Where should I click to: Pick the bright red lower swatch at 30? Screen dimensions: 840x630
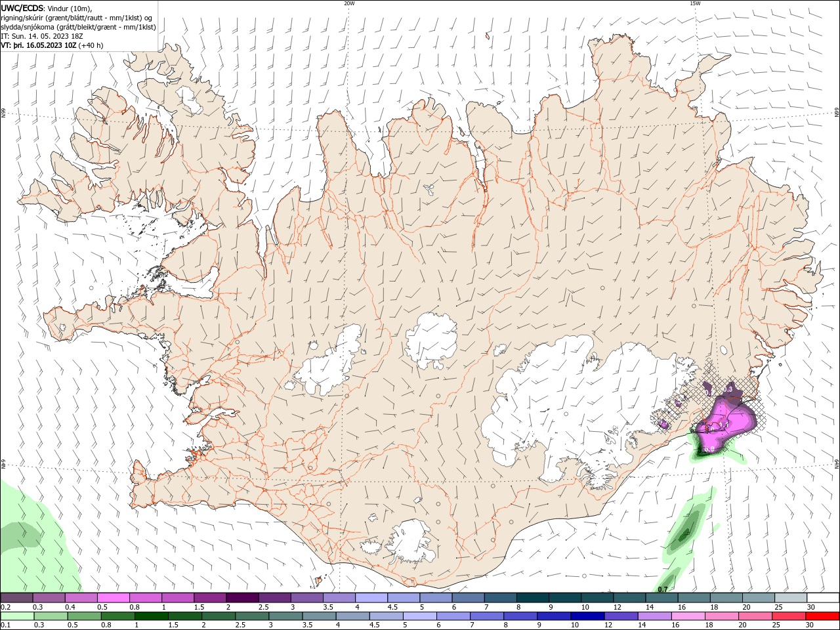point(822,616)
